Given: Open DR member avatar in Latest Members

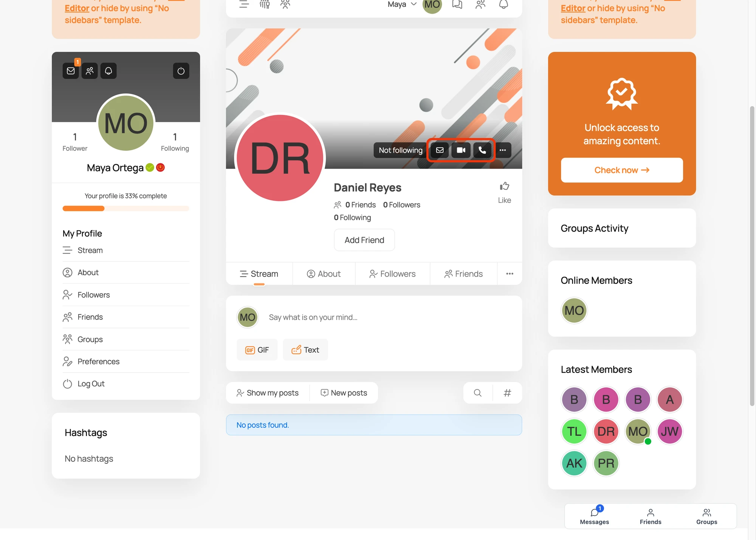Looking at the screenshot, I should [x=606, y=432].
